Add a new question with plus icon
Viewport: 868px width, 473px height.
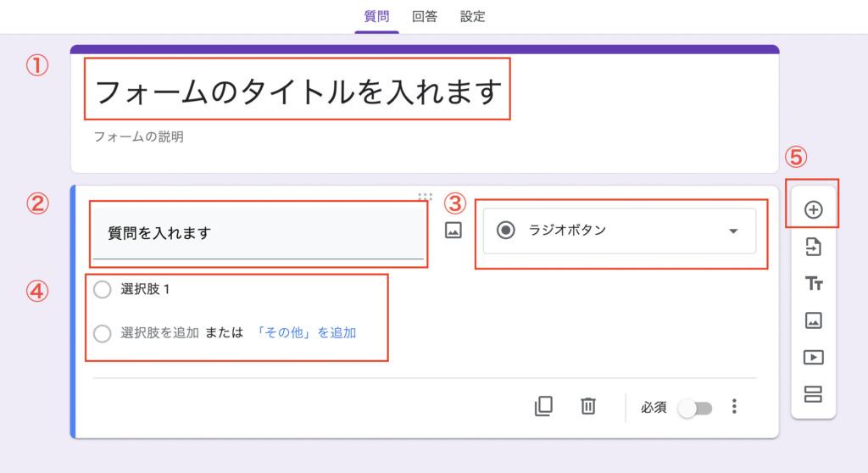pos(813,210)
